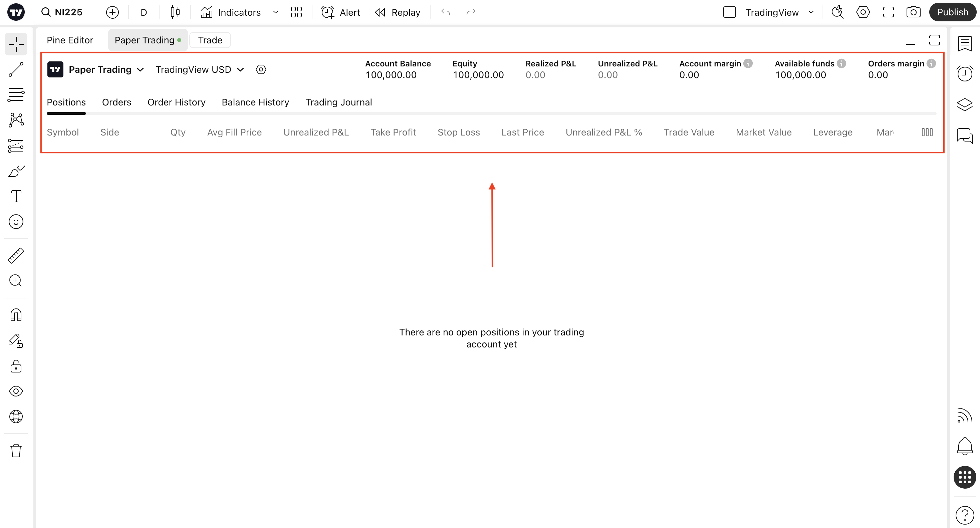
Task: Select the Fibonacci retracement tool
Action: [x=16, y=95]
